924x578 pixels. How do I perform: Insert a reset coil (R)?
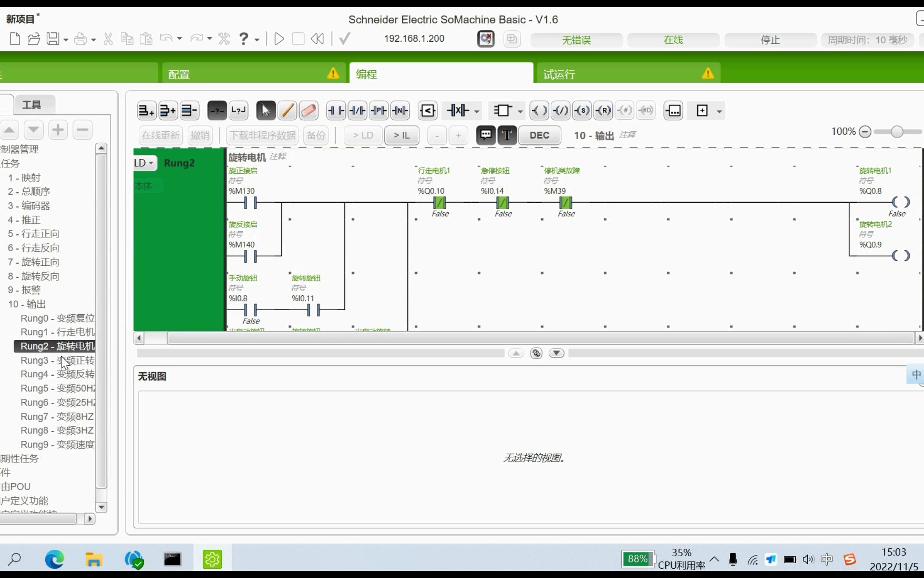(x=603, y=110)
